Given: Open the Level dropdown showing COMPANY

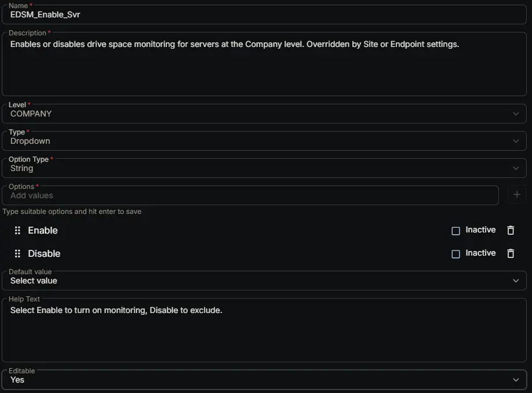Looking at the screenshot, I should point(264,114).
